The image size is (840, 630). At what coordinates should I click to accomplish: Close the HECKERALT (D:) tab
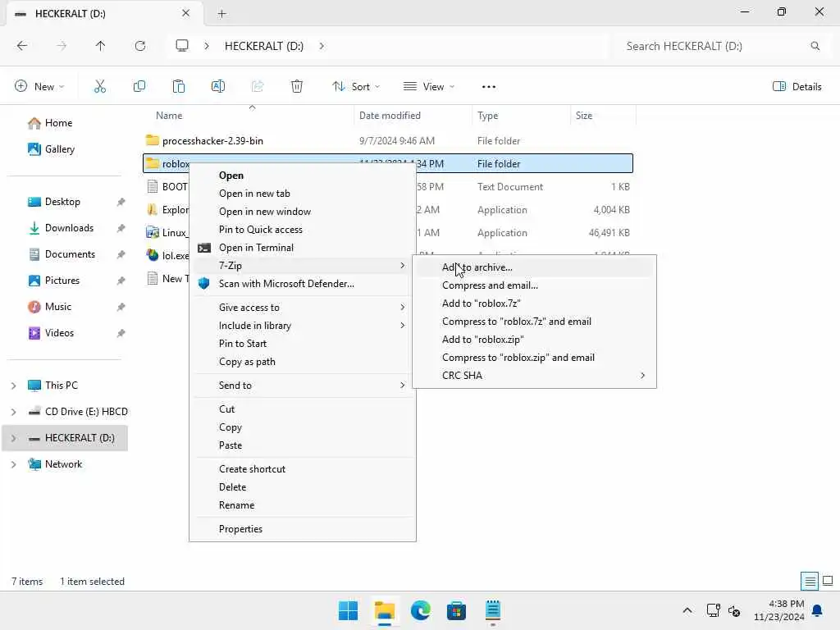(x=185, y=13)
